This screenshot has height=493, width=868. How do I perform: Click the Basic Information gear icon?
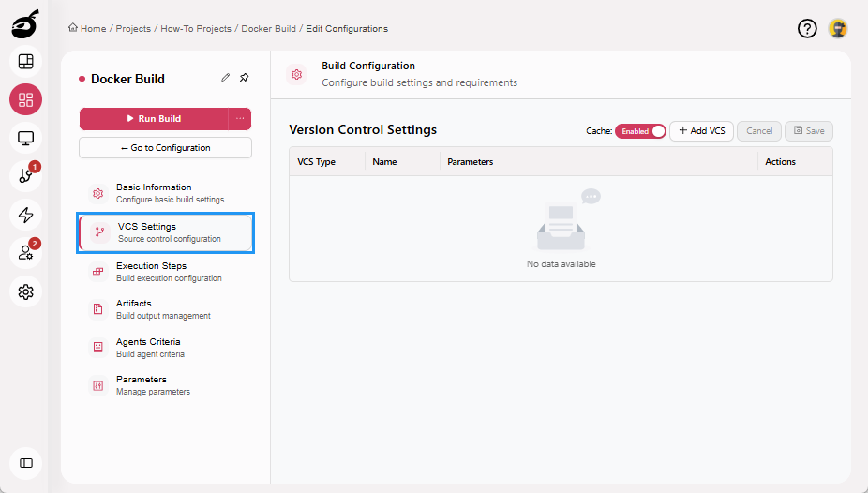tap(98, 193)
